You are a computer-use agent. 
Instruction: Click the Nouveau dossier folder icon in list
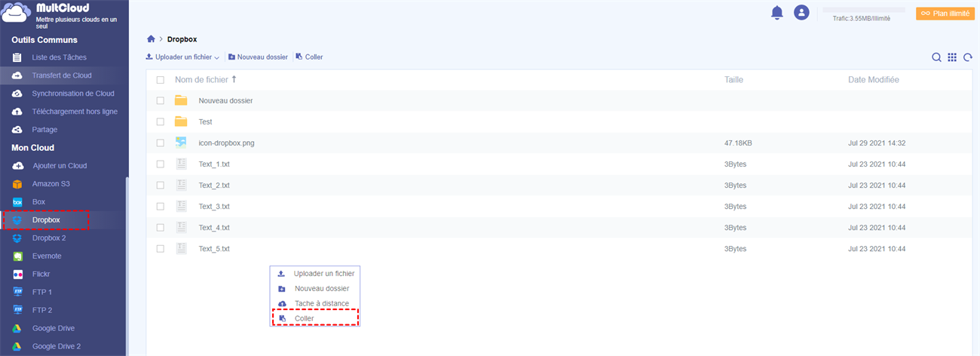(181, 100)
